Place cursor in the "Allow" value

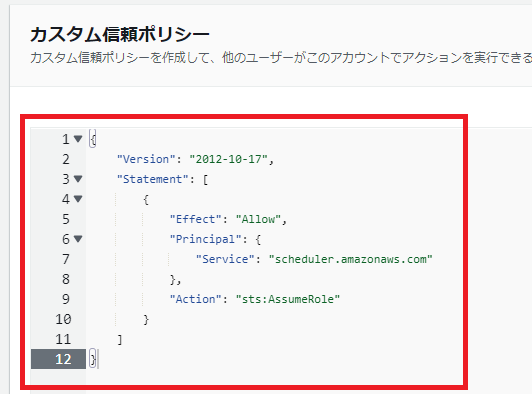[x=258, y=219]
